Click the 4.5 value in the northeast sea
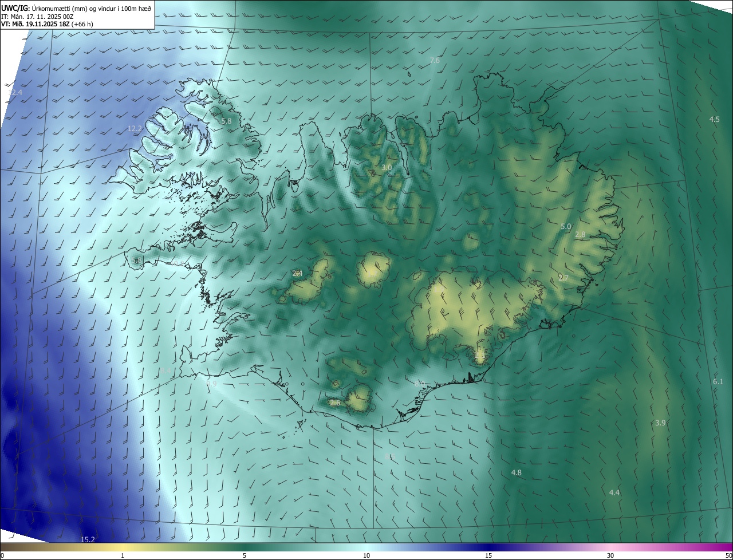This screenshot has width=733, height=560. coord(715,119)
